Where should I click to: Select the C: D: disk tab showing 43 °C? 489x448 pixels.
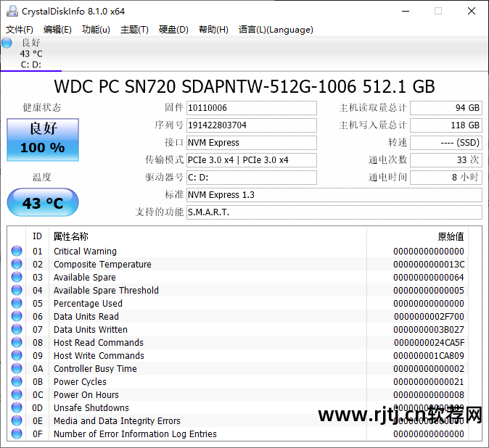(31, 54)
